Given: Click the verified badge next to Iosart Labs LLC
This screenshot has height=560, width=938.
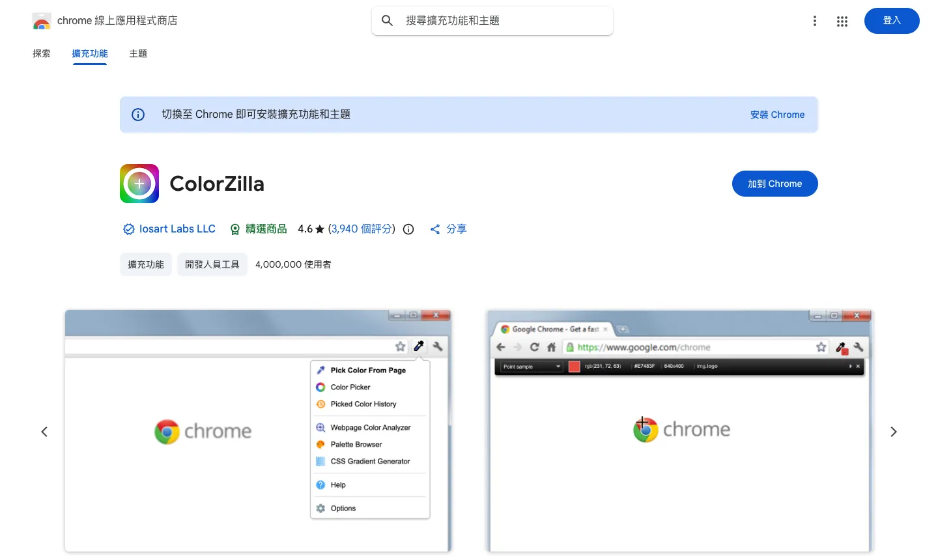Looking at the screenshot, I should click(x=129, y=229).
